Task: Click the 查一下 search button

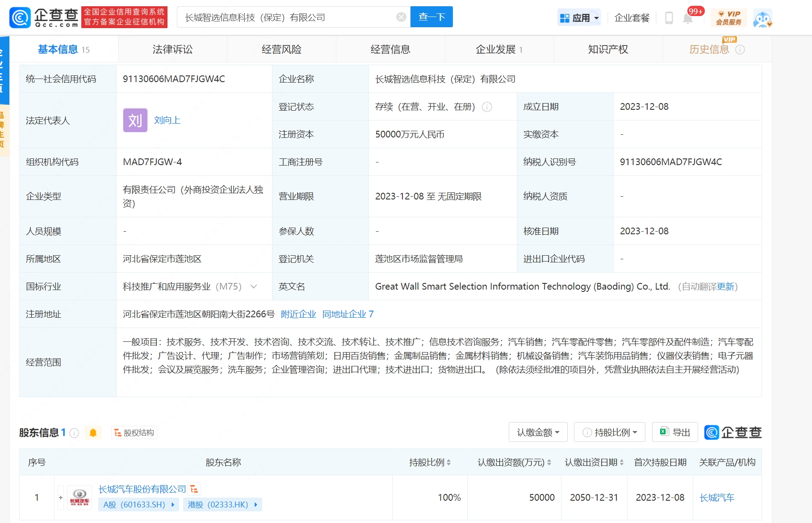Action: [x=431, y=17]
